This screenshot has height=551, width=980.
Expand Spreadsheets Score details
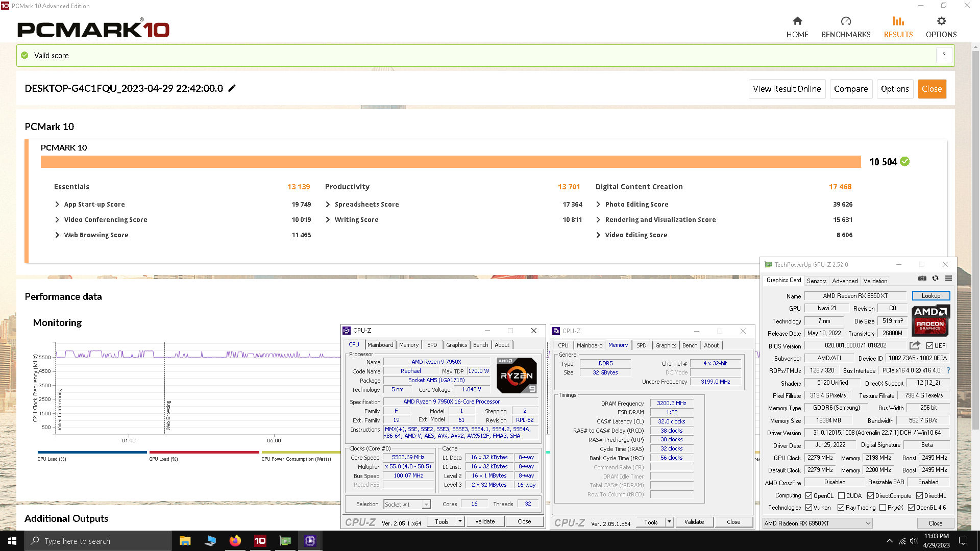point(328,205)
